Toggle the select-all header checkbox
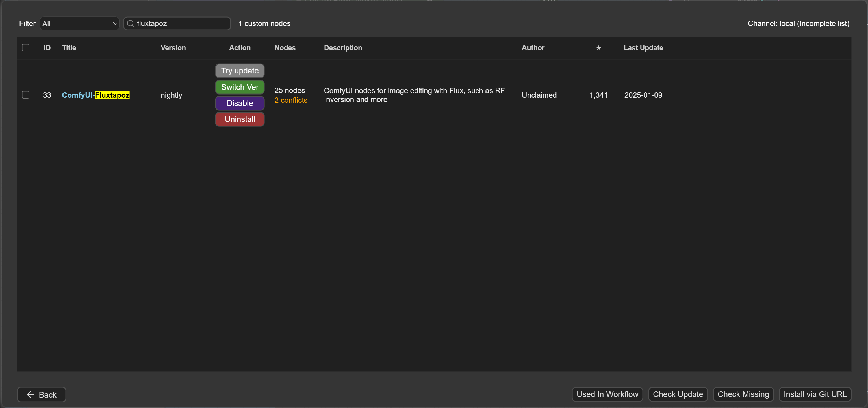 click(26, 48)
